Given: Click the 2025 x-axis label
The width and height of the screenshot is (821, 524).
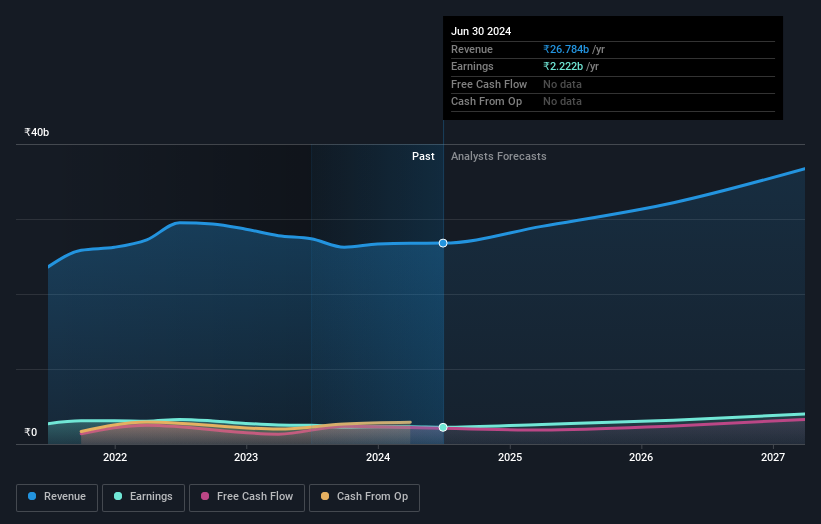Looking at the screenshot, I should point(510,457).
